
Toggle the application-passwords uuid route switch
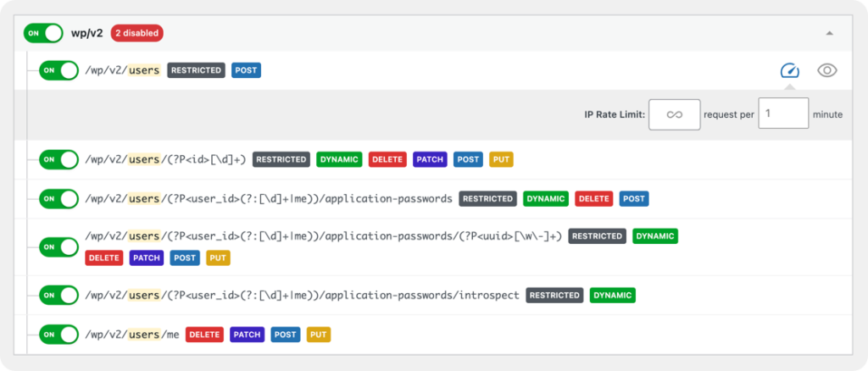pos(58,247)
